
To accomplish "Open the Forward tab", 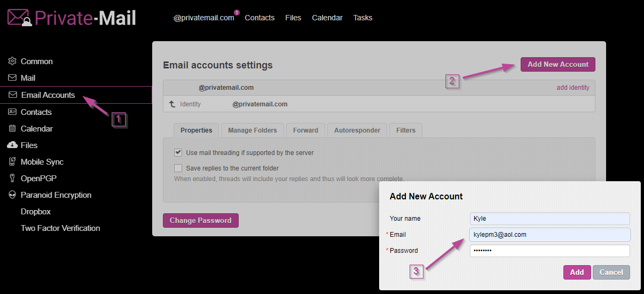I will [x=305, y=130].
